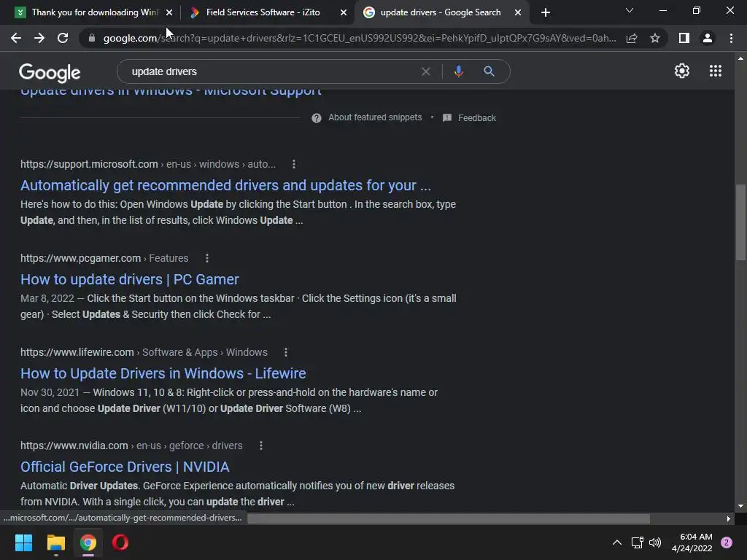The height and width of the screenshot is (560, 747).
Task: Click the horizontal scrollbar thumb
Action: click(449, 518)
